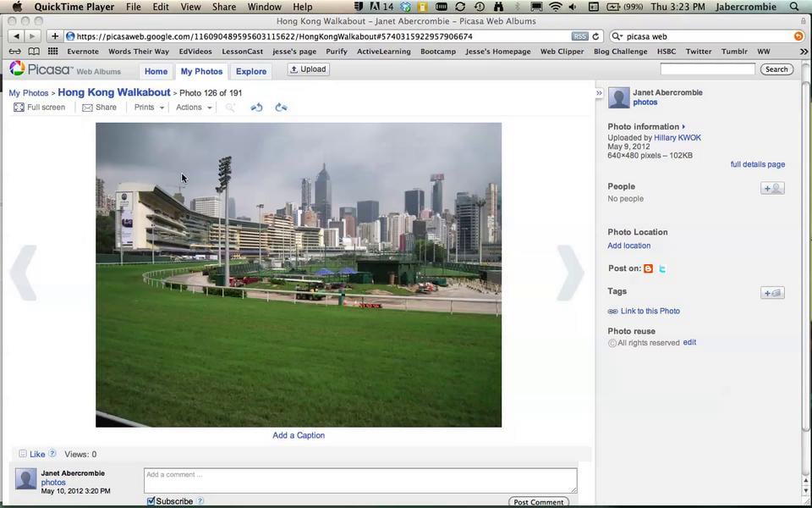
Task: Post photo on Twitter icon
Action: coord(662,268)
